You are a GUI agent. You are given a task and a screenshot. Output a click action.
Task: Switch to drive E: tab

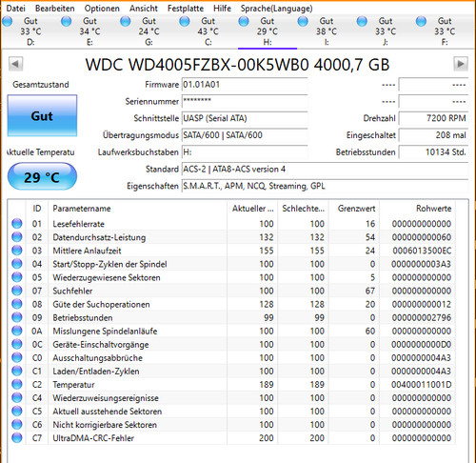pyautogui.click(x=89, y=31)
